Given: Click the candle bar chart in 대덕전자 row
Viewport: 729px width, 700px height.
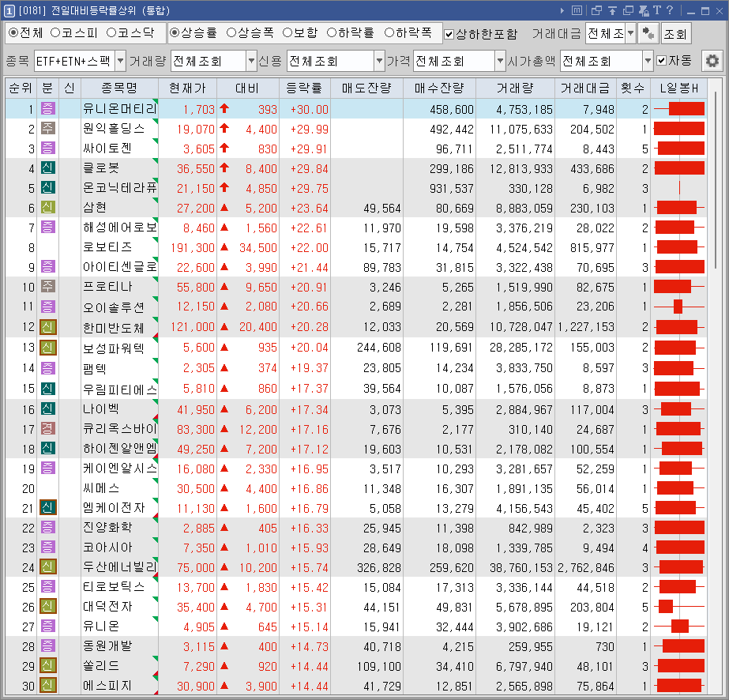Looking at the screenshot, I should 678,607.
